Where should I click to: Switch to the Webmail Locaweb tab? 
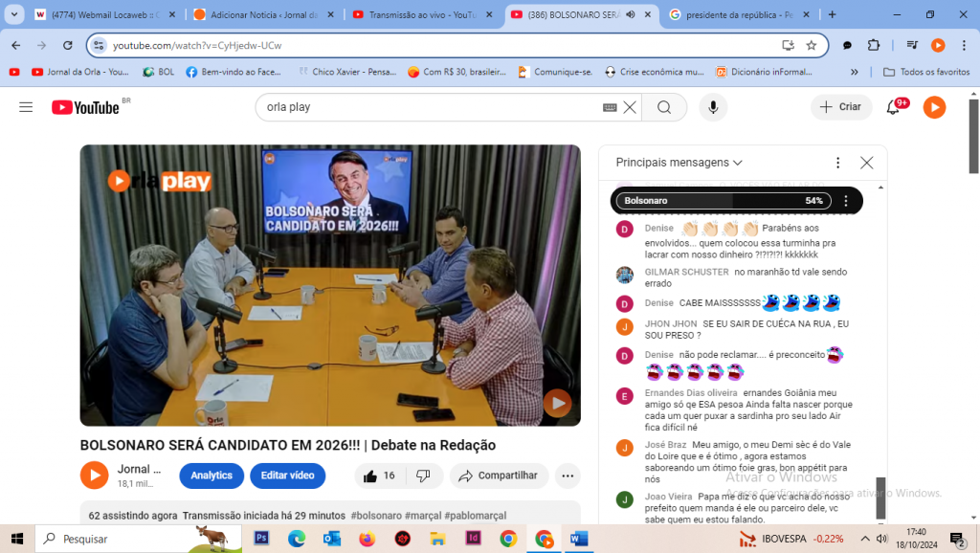click(105, 14)
